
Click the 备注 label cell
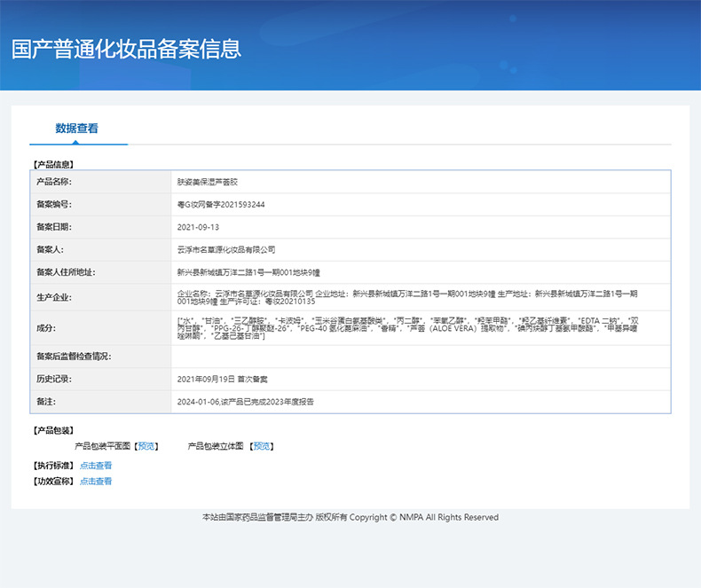point(100,402)
